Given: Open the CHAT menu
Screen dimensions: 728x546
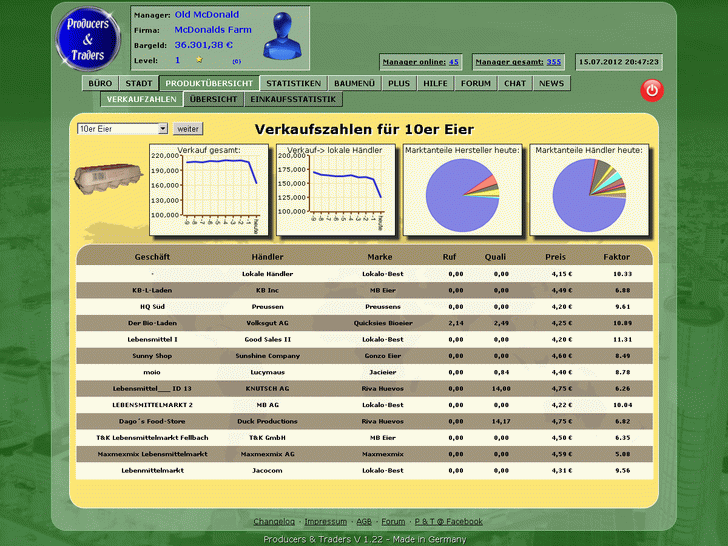Looking at the screenshot, I should click(x=515, y=84).
